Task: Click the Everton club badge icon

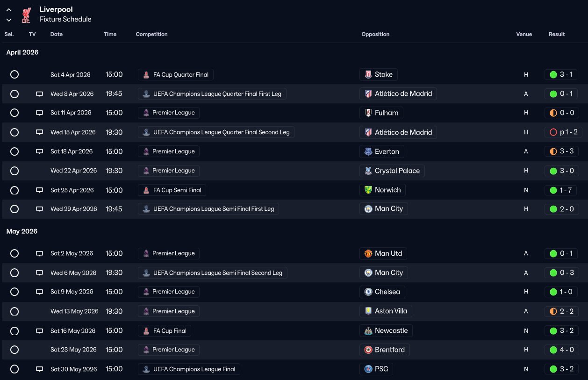Action: pyautogui.click(x=368, y=151)
